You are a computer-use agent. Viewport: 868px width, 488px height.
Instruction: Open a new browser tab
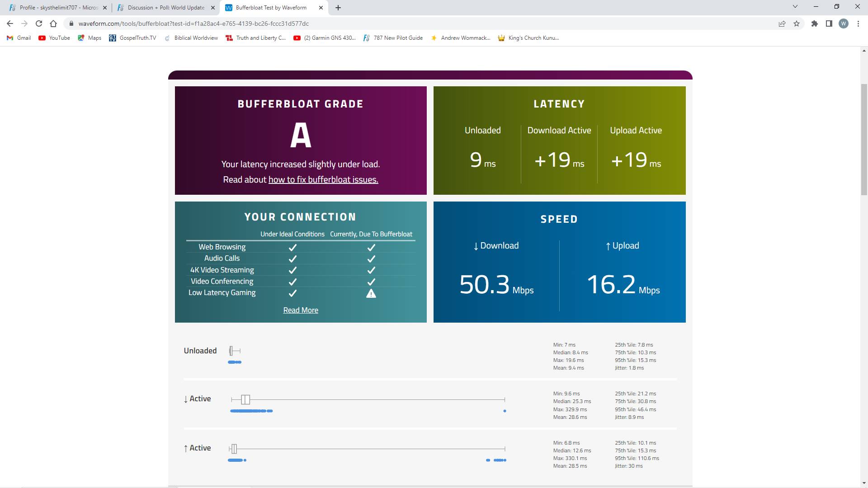coord(338,8)
